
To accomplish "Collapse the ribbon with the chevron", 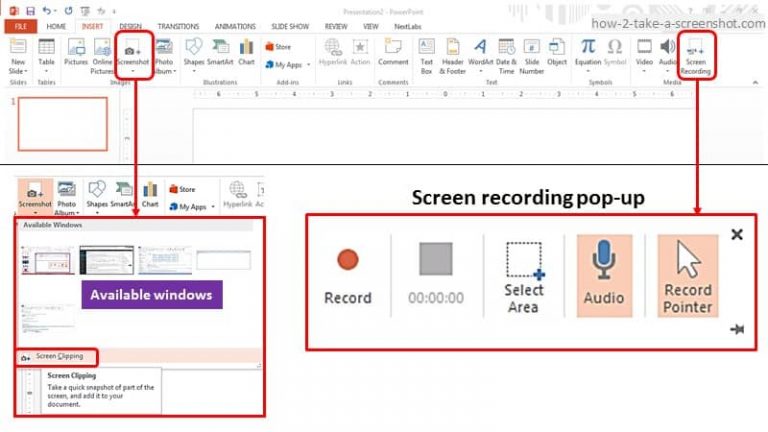I will [755, 82].
